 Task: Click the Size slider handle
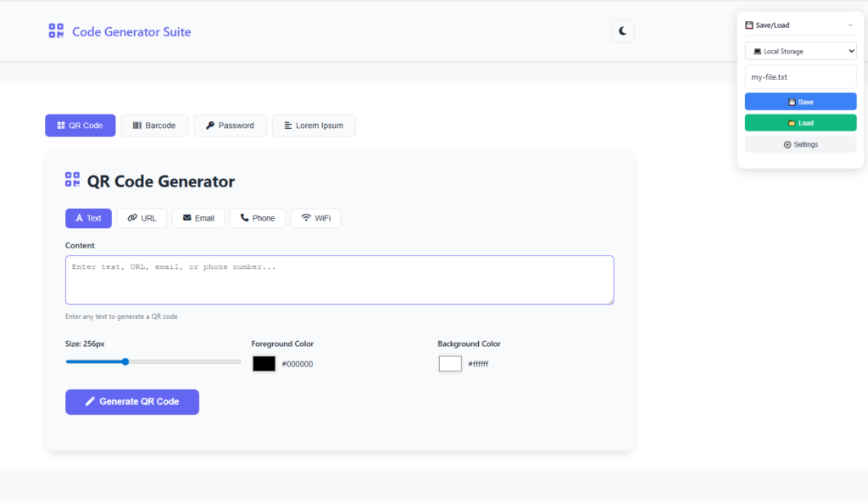tap(125, 361)
